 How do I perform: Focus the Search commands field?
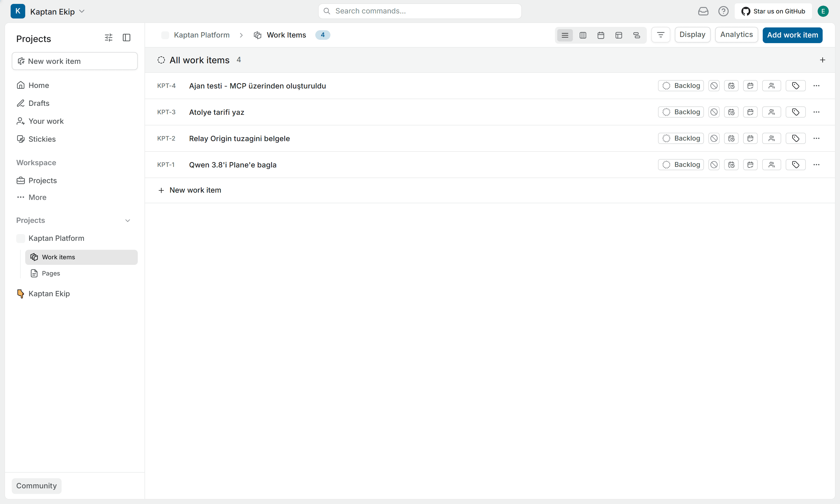point(420,11)
